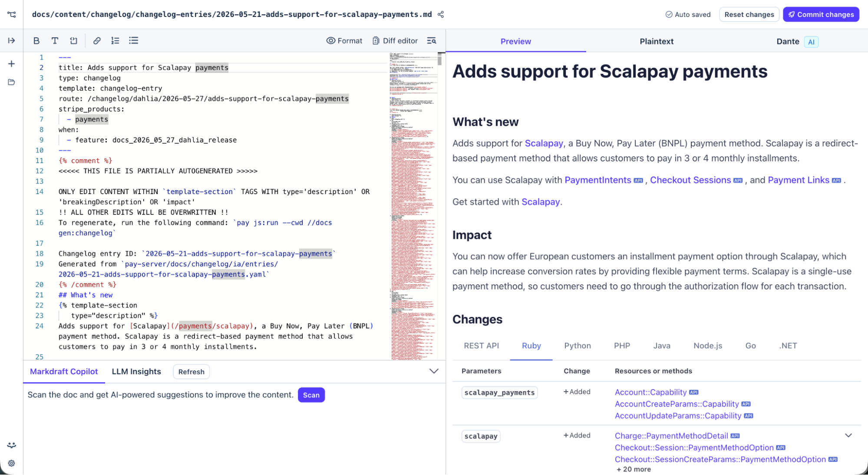
Task: Apply bold formatting from the toolbar
Action: 36,41
